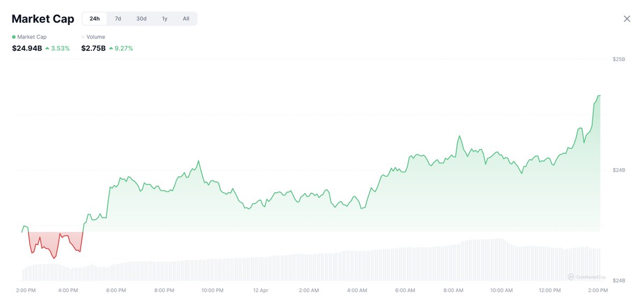Switch to the 7d time range

coord(118,19)
